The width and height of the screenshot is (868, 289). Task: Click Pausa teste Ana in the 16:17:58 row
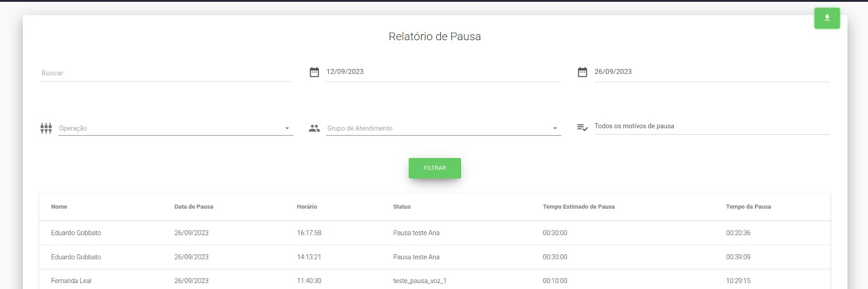[x=416, y=233]
